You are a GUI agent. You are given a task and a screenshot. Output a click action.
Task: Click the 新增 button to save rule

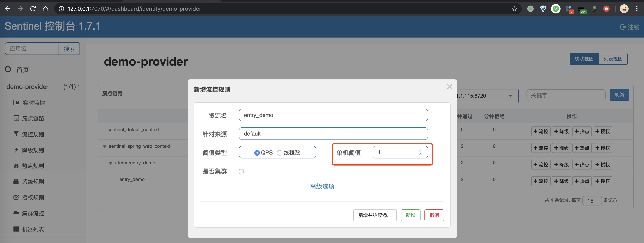coord(410,215)
